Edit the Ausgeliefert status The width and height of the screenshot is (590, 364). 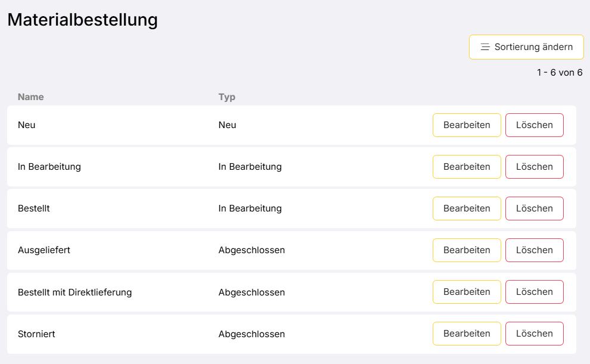pyautogui.click(x=467, y=250)
